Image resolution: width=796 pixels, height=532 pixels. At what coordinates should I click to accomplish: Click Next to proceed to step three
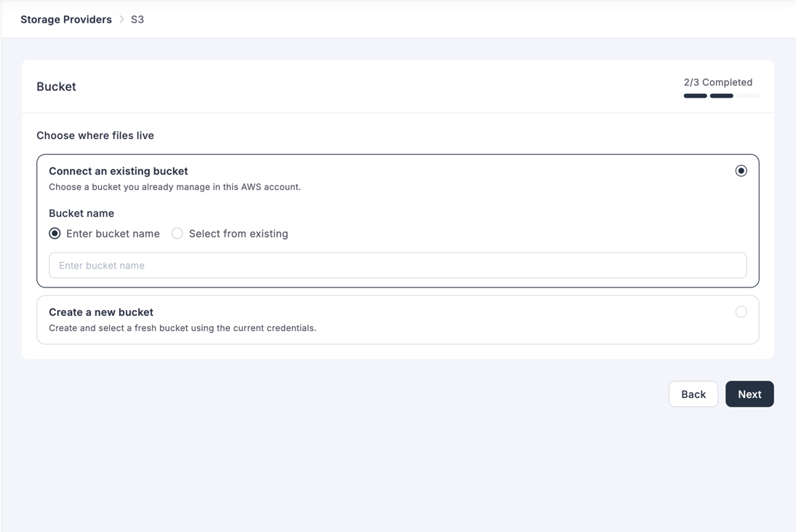tap(749, 394)
